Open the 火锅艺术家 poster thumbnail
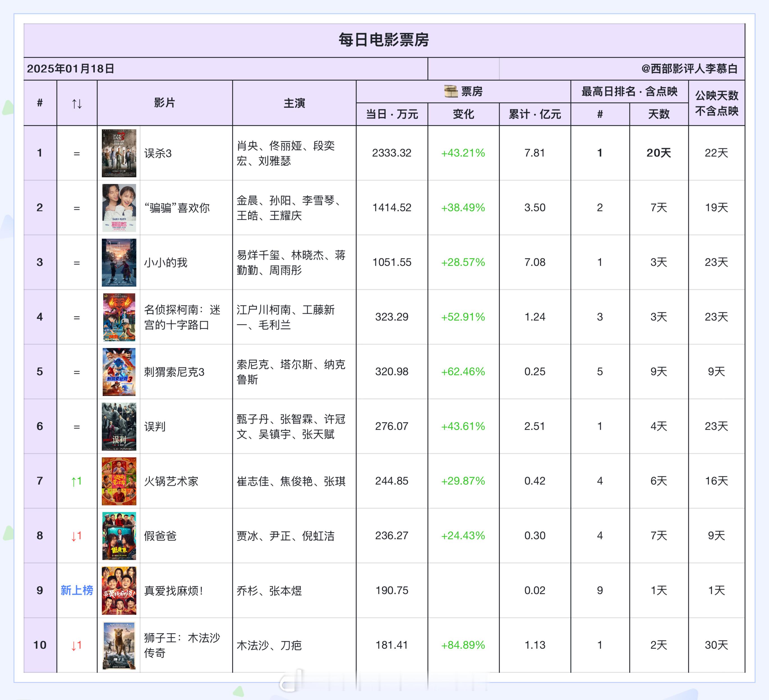 [119, 481]
